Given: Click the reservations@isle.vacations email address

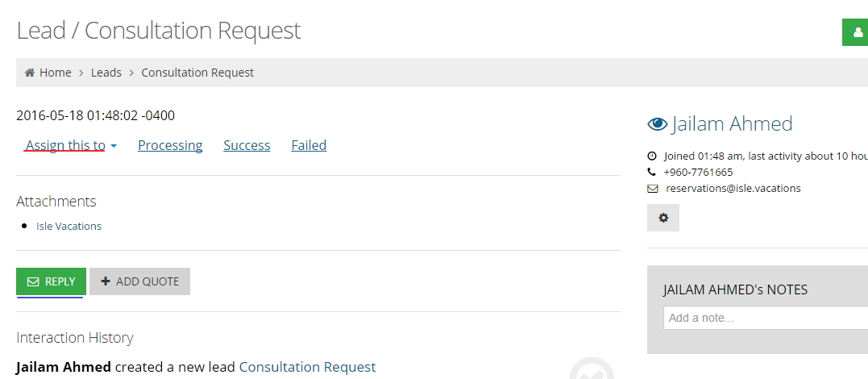Looking at the screenshot, I should [733, 189].
